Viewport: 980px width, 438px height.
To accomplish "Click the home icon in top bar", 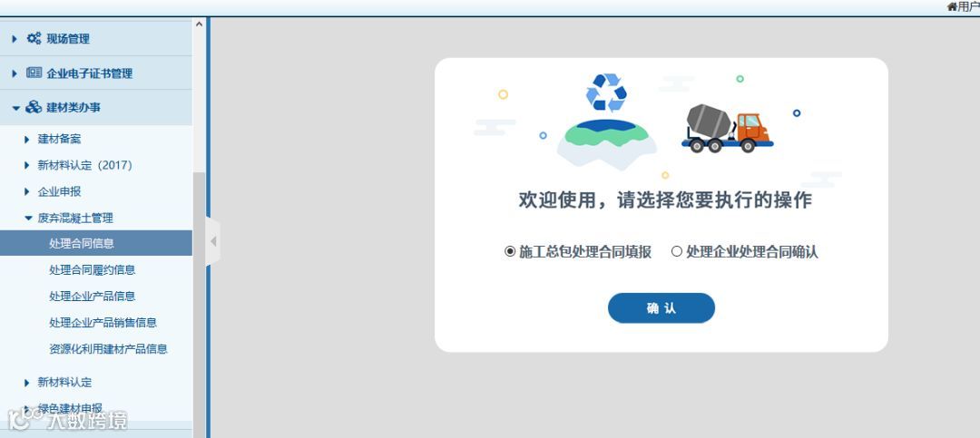I will pyautogui.click(x=952, y=7).
